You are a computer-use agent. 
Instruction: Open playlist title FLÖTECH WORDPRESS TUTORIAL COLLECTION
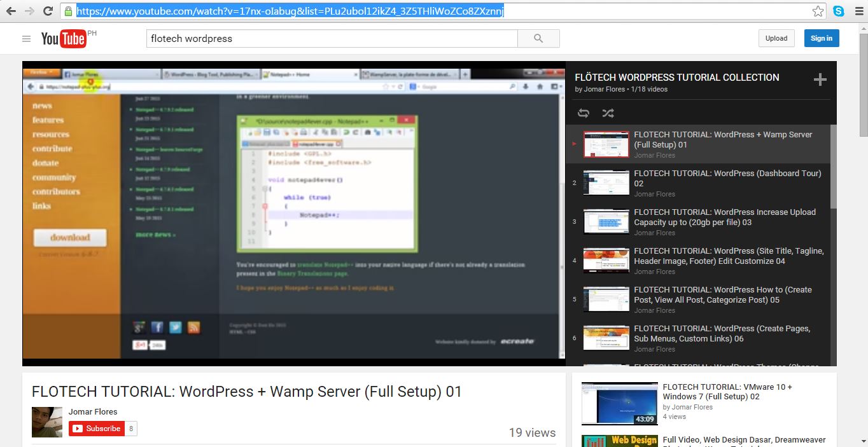[676, 77]
